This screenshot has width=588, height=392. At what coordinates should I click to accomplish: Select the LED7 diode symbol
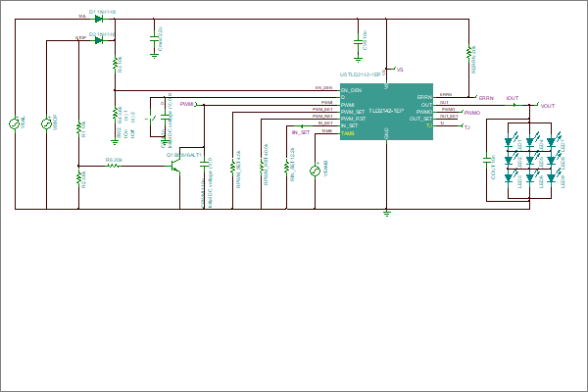point(551,141)
